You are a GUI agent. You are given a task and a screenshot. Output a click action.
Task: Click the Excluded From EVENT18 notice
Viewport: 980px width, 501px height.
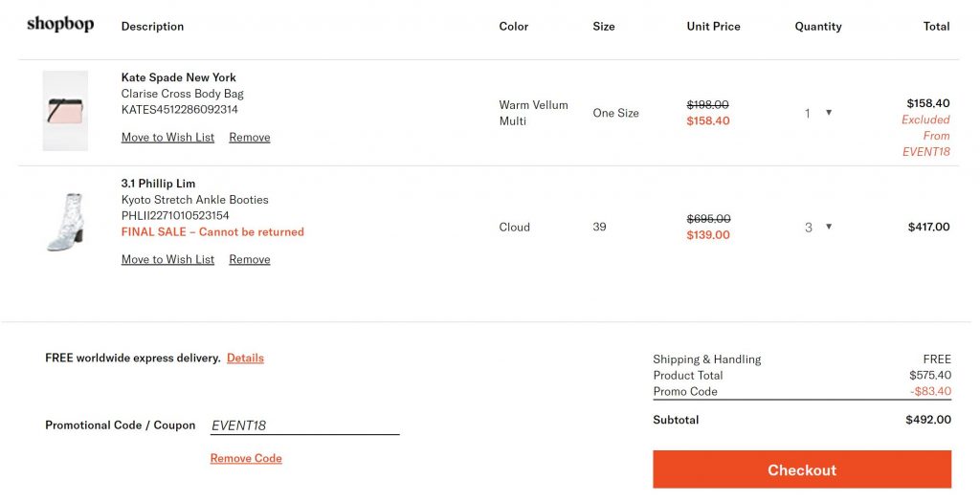[x=925, y=136]
